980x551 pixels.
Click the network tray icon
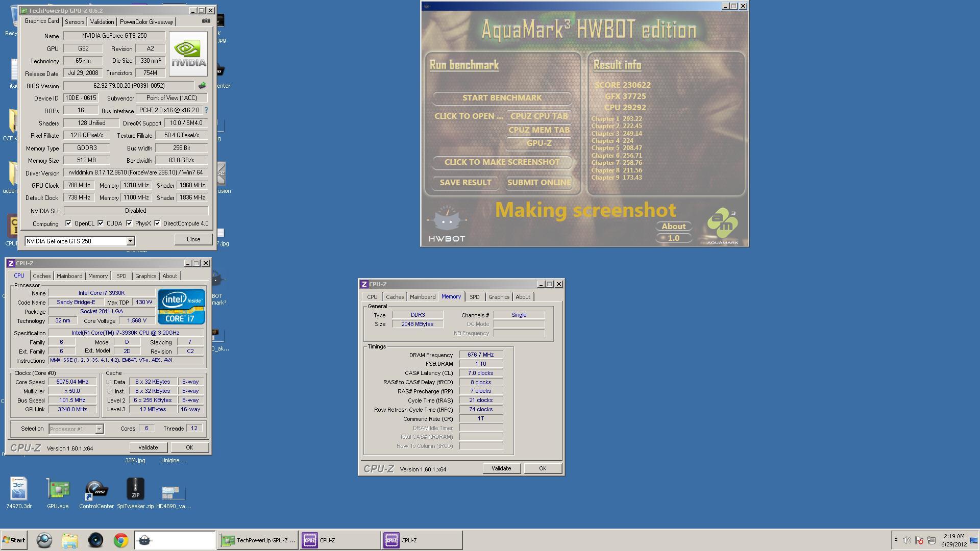932,540
